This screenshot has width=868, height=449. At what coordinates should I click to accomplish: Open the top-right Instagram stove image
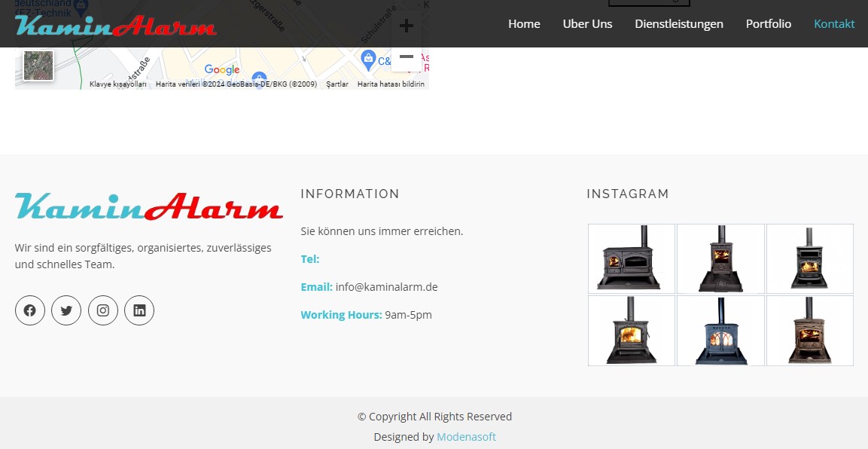(809, 258)
